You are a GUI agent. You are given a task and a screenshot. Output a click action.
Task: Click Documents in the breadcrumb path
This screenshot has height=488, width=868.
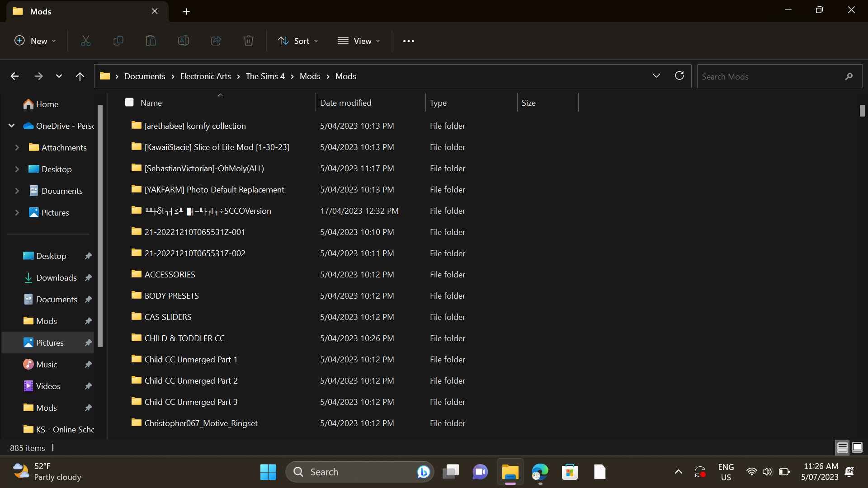pyautogui.click(x=145, y=76)
